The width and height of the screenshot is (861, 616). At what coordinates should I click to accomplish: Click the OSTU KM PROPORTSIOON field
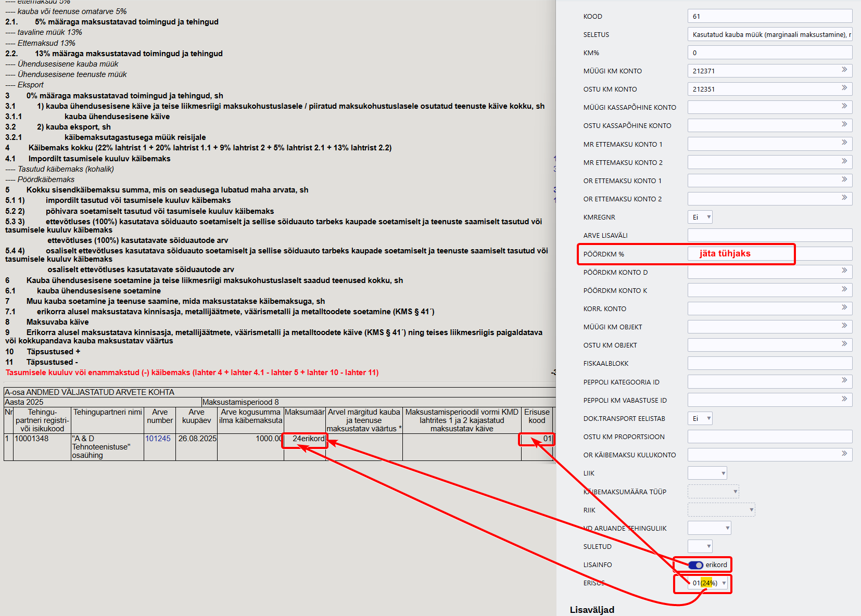[770, 437]
